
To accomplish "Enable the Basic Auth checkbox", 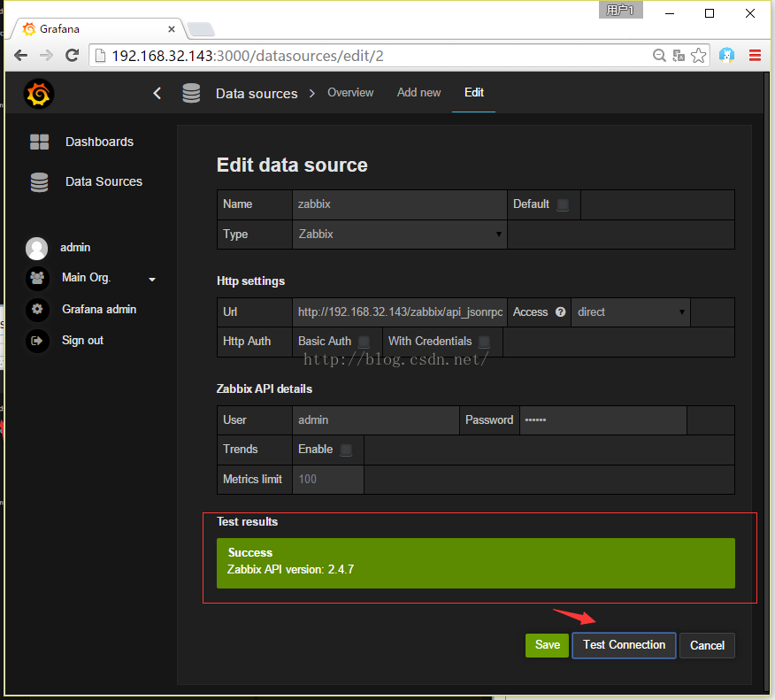I will (x=364, y=342).
